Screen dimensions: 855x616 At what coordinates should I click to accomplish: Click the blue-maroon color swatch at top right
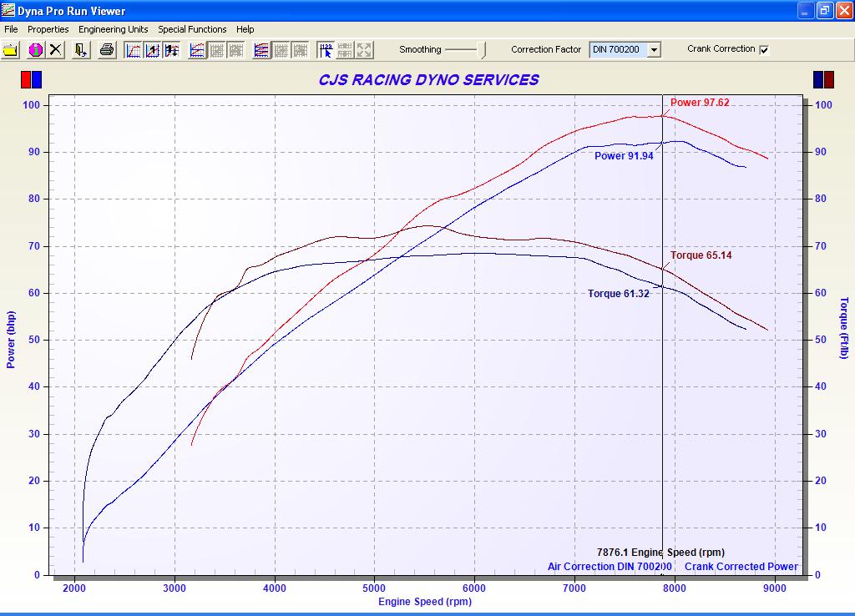click(x=823, y=79)
